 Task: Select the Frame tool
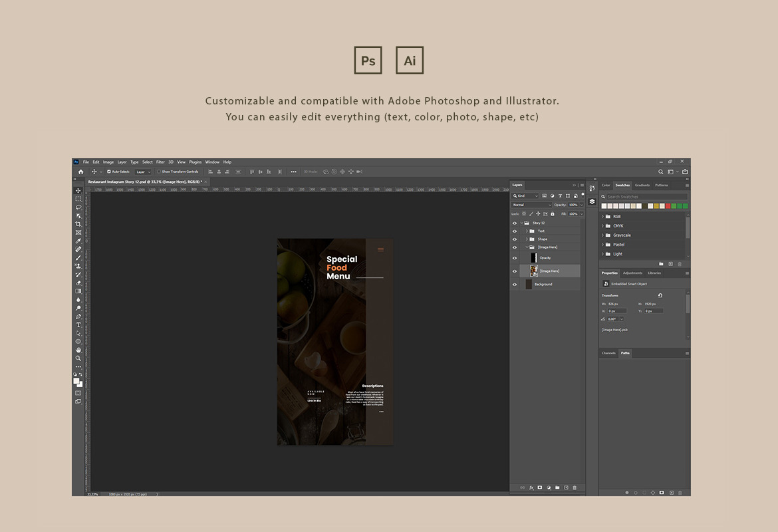pyautogui.click(x=78, y=232)
